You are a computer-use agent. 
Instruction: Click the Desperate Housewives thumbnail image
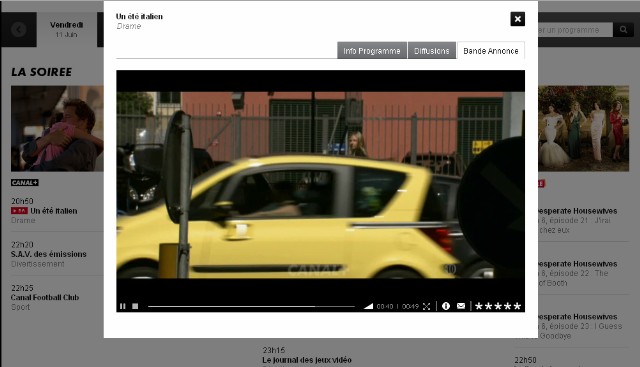583,128
